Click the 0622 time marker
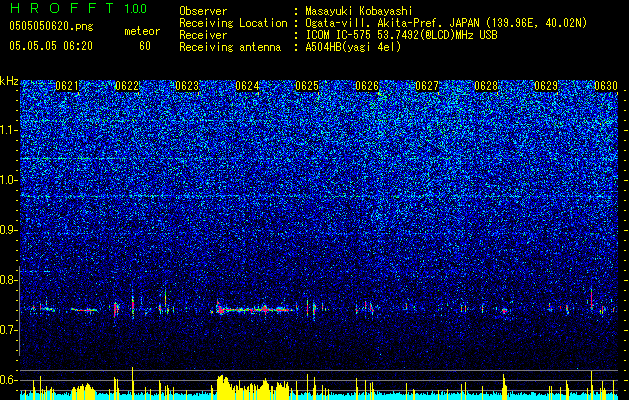629x400 pixels. [127, 86]
